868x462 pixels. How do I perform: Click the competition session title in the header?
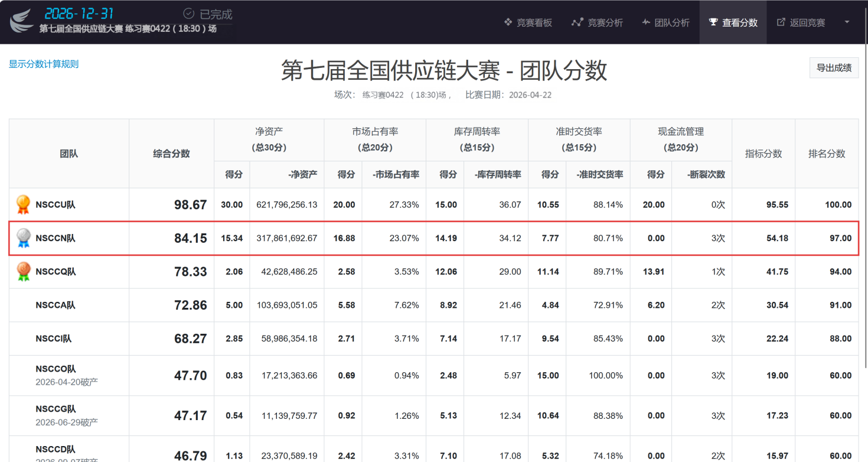click(128, 28)
